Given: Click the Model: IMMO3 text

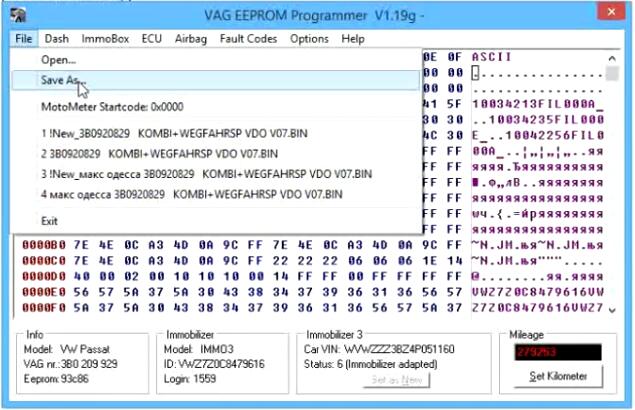Looking at the screenshot, I should click(x=199, y=349).
